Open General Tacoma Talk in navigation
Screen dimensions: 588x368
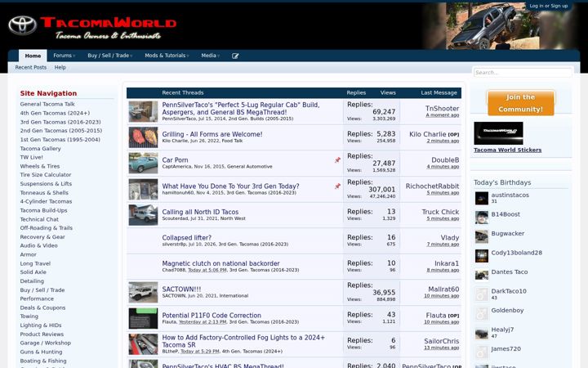[47, 104]
